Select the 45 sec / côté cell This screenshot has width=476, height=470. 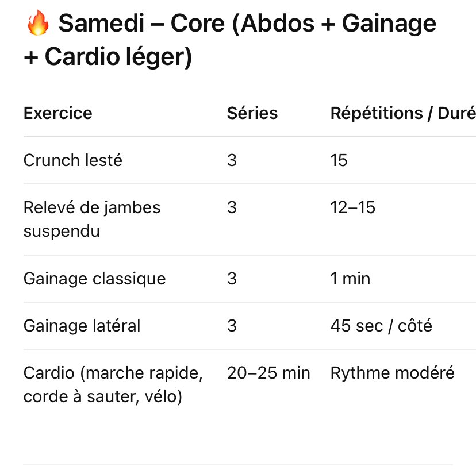[381, 326]
